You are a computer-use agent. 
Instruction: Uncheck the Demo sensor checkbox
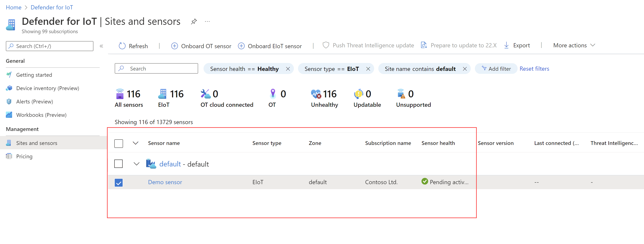[x=118, y=182]
